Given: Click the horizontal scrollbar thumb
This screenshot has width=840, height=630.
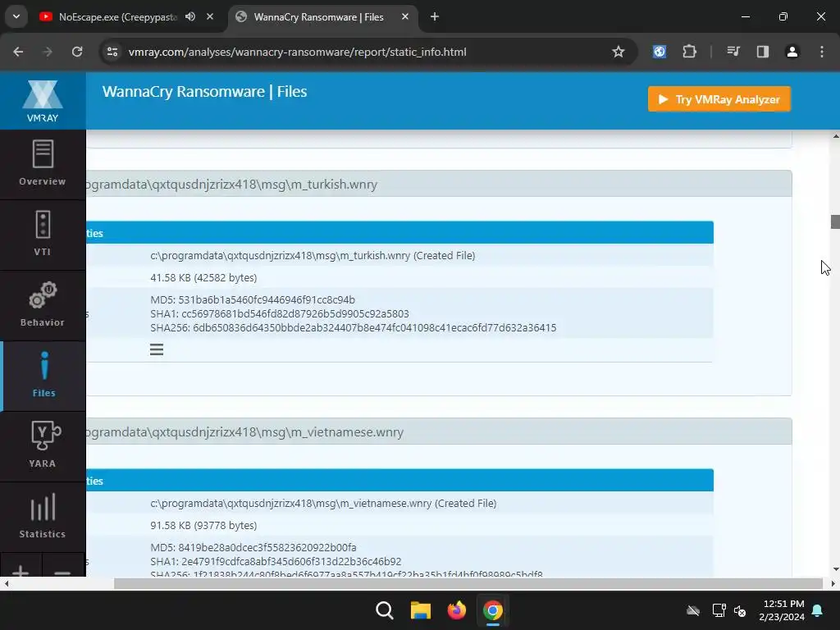Looking at the screenshot, I should (468, 583).
